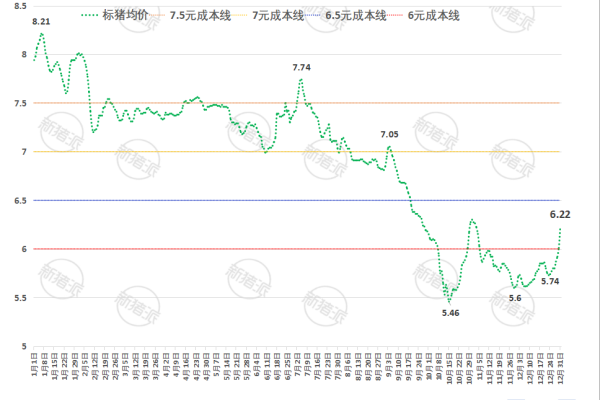Click the 5.46 lowest price label
This screenshot has width=600, height=400.
[x=451, y=314]
